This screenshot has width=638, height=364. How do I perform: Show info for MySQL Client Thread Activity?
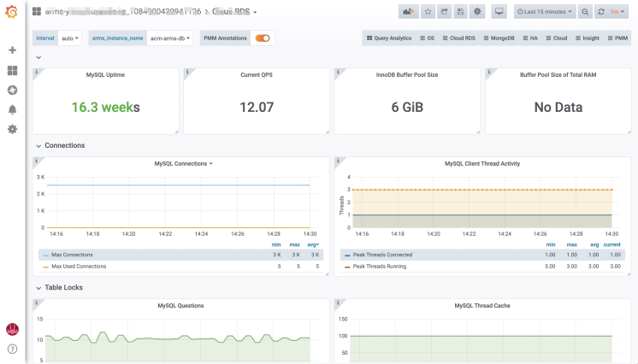(338, 161)
